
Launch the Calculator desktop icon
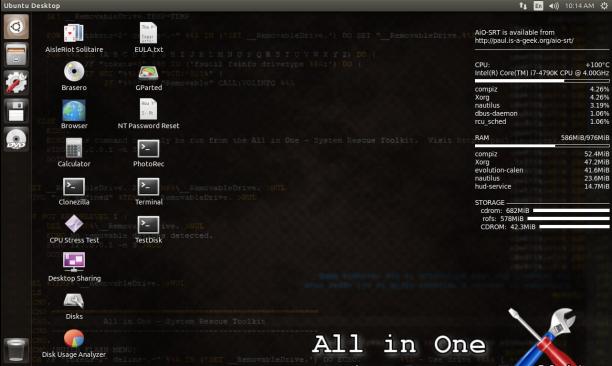coord(74,153)
